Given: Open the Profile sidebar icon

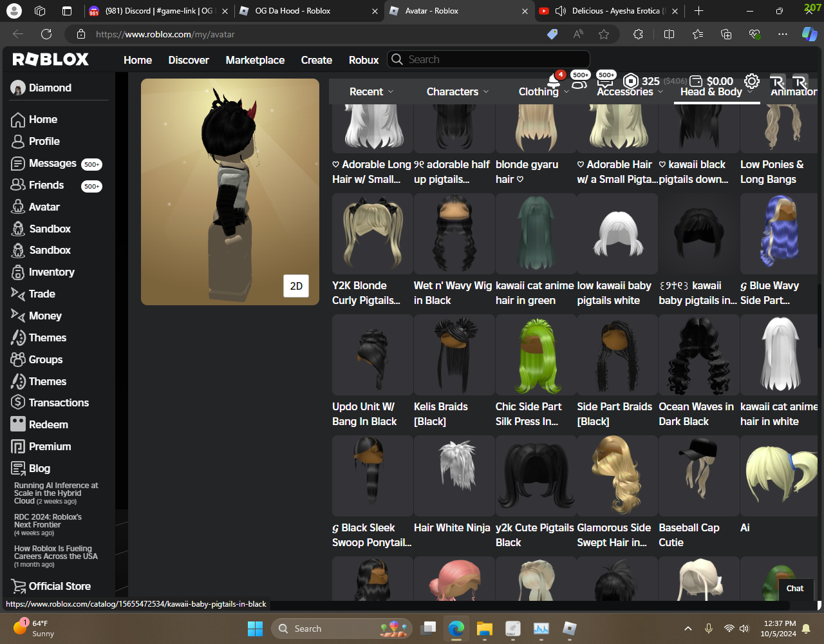Looking at the screenshot, I should click(18, 142).
